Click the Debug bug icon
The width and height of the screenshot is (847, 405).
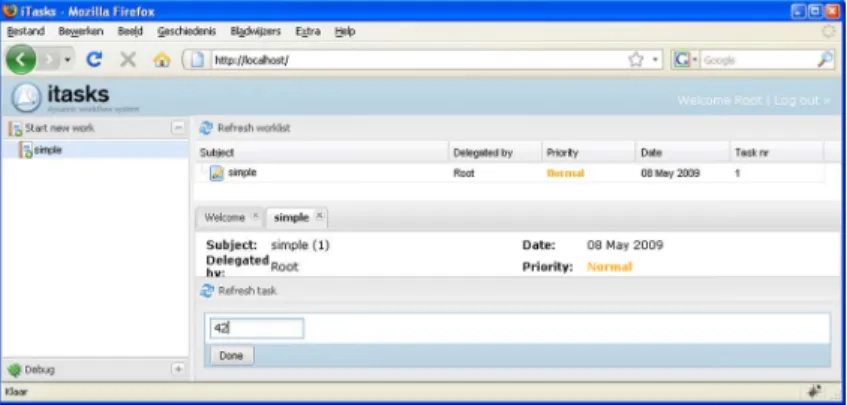(x=15, y=370)
